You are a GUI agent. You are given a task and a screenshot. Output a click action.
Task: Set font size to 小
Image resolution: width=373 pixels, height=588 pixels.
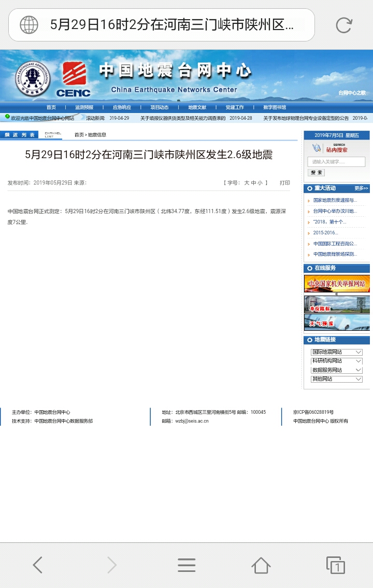tap(260, 183)
